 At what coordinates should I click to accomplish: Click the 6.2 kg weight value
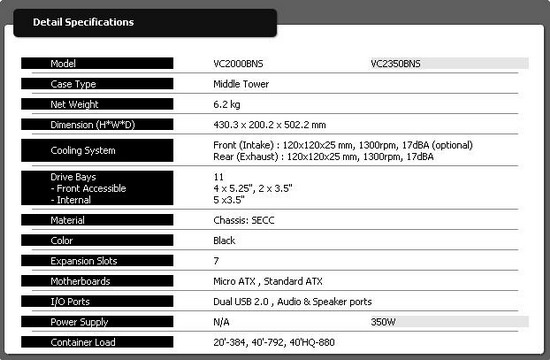point(227,105)
